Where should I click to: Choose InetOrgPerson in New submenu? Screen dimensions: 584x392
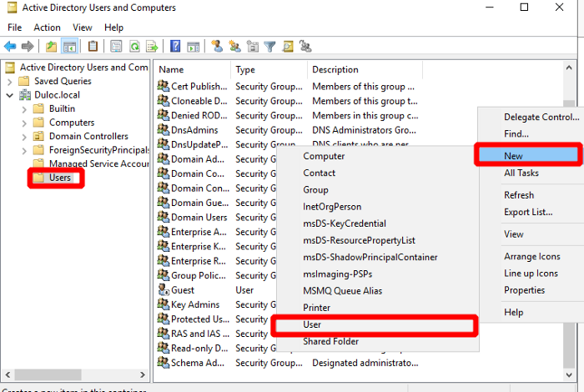(x=332, y=207)
